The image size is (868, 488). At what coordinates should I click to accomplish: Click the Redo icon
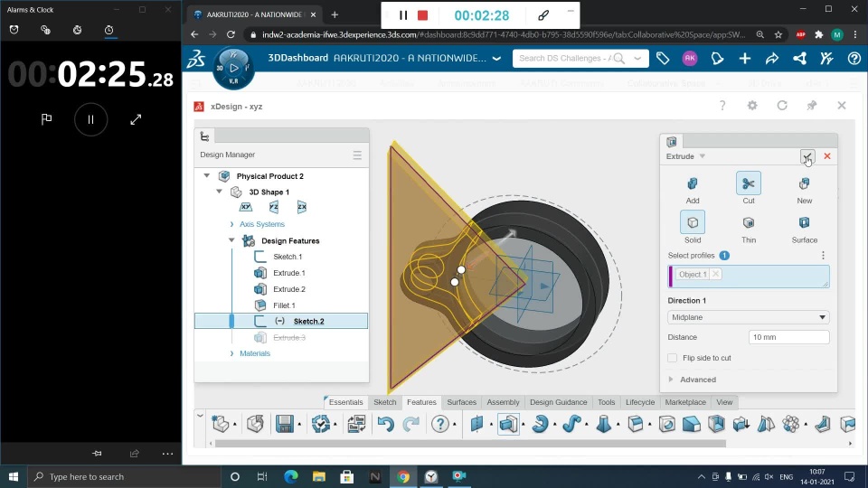[x=410, y=425]
